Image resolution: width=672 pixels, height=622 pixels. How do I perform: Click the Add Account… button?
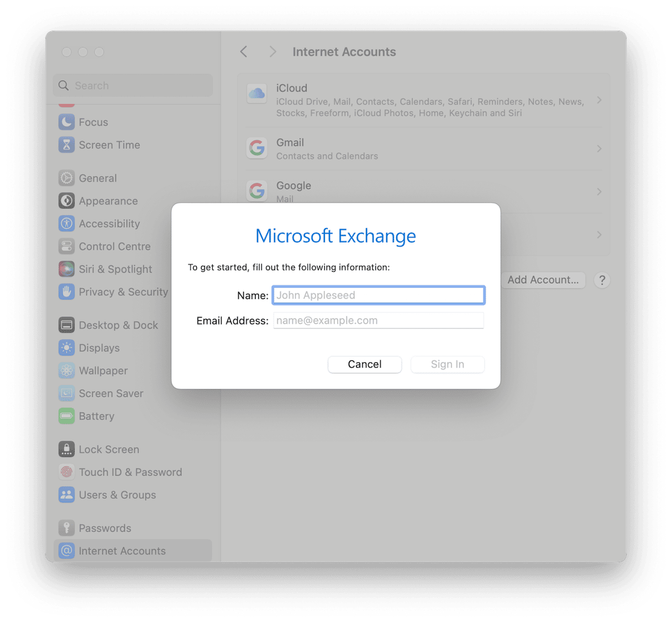click(543, 280)
